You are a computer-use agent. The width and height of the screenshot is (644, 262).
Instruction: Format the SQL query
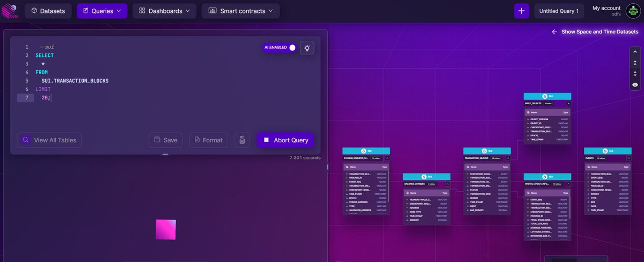(208, 140)
